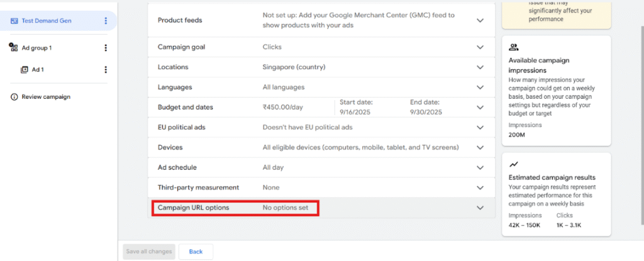
Task: Click the Back button
Action: (x=196, y=252)
